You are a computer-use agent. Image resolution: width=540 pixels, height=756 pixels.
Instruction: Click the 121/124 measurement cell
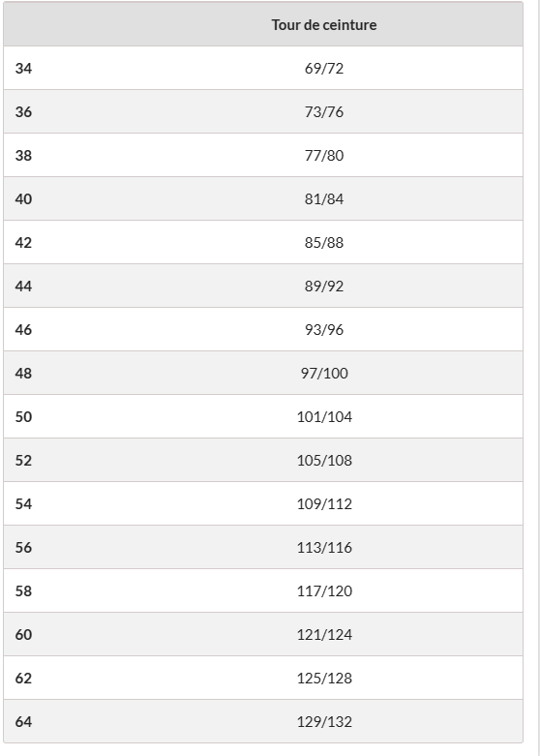[x=324, y=634]
